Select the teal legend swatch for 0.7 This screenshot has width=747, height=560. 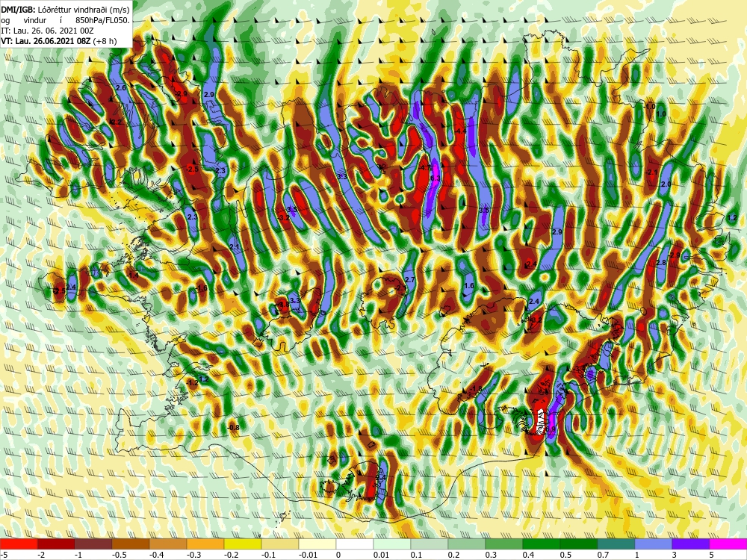(x=616, y=544)
